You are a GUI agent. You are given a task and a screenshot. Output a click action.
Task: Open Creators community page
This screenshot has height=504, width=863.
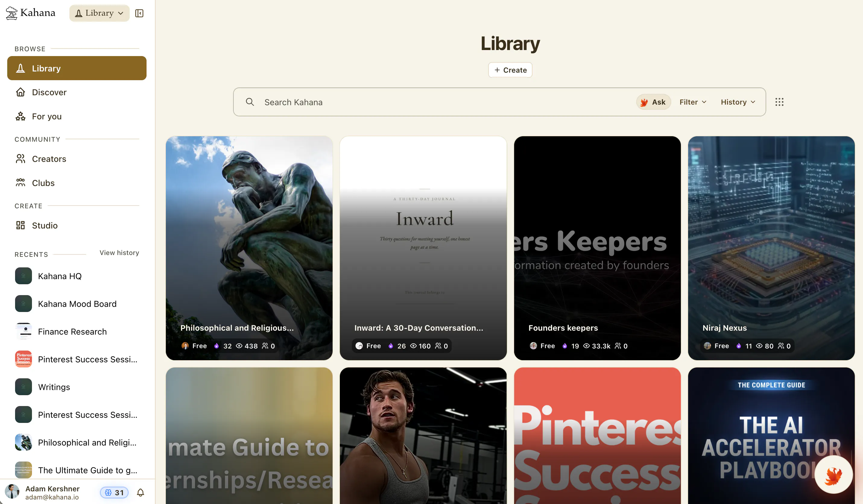coord(77,159)
